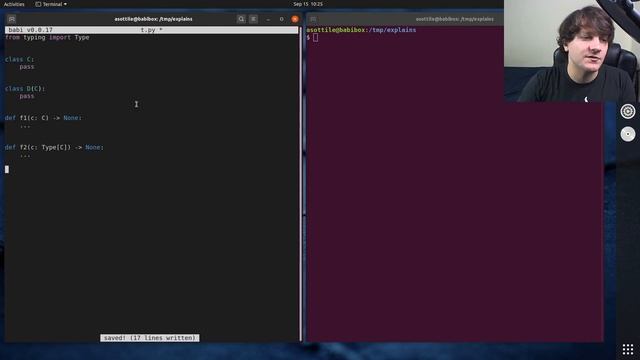Click 'pass' under class D(C)
The width and height of the screenshot is (640, 360).
[27, 96]
